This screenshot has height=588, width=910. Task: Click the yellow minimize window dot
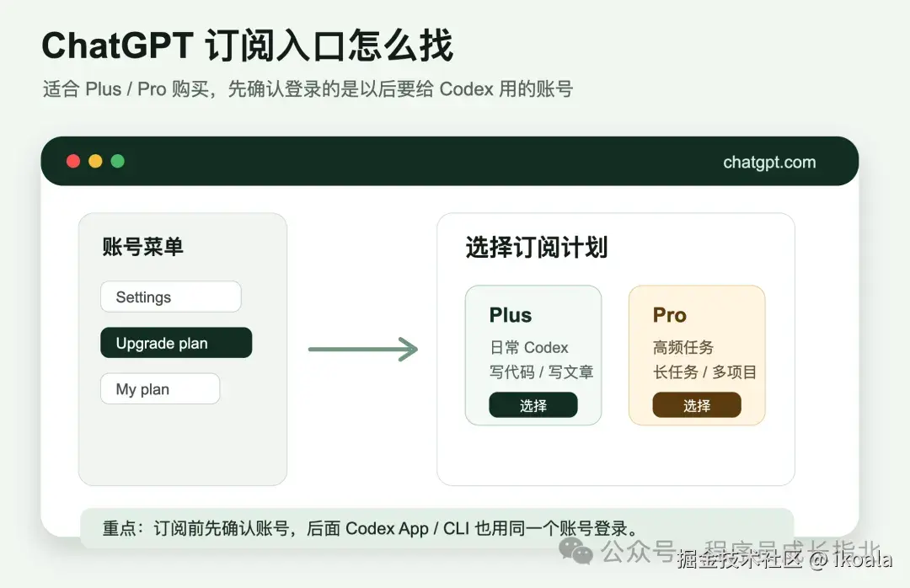95,161
